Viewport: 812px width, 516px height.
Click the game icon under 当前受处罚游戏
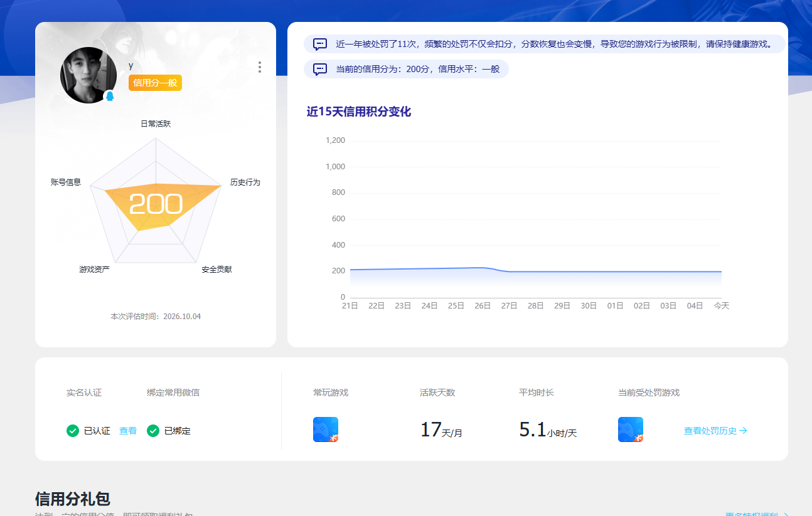click(x=631, y=429)
